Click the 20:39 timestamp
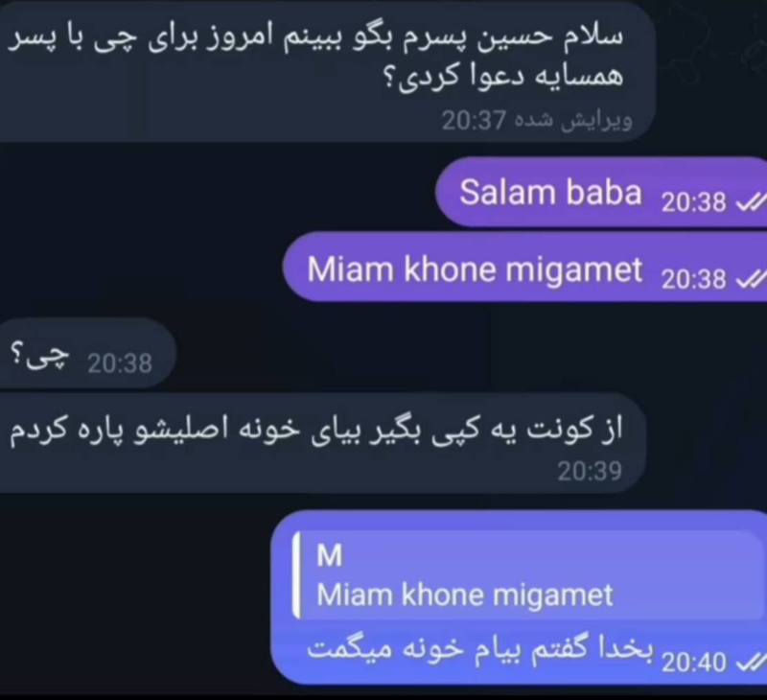Viewport: 767px width, 700px height. pos(590,471)
